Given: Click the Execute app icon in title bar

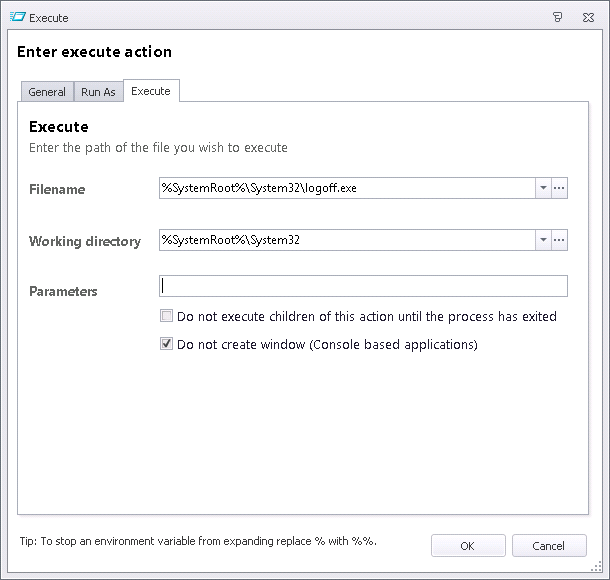Looking at the screenshot, I should [x=16, y=17].
